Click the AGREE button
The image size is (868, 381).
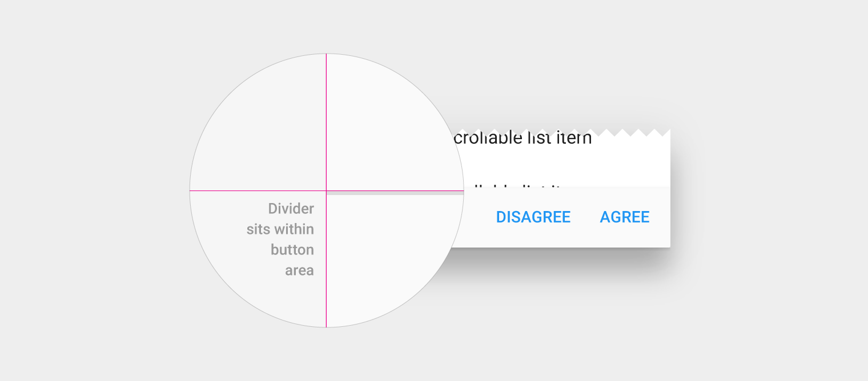pos(625,217)
